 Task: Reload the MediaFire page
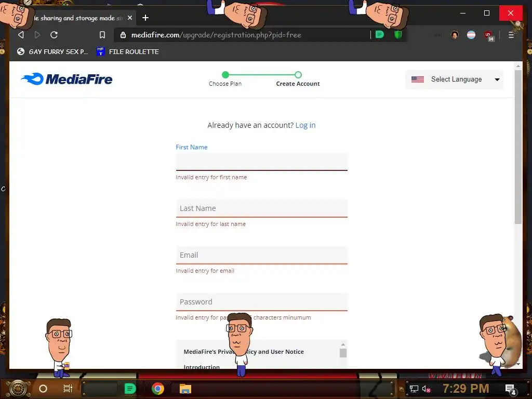click(x=54, y=35)
